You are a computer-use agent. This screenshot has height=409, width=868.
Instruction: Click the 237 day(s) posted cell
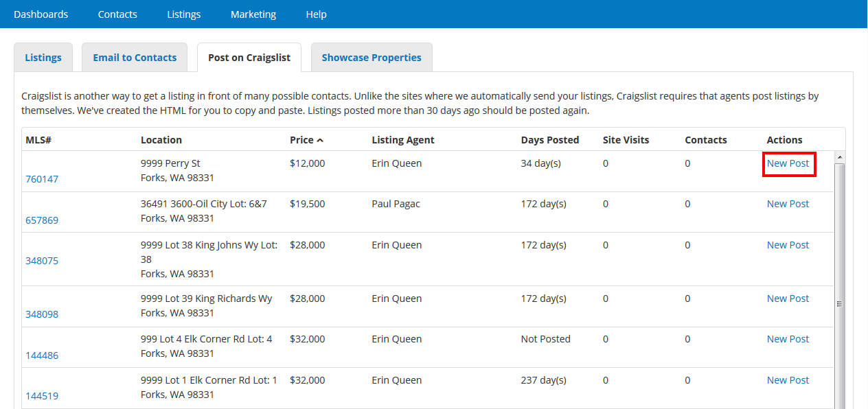click(x=543, y=380)
